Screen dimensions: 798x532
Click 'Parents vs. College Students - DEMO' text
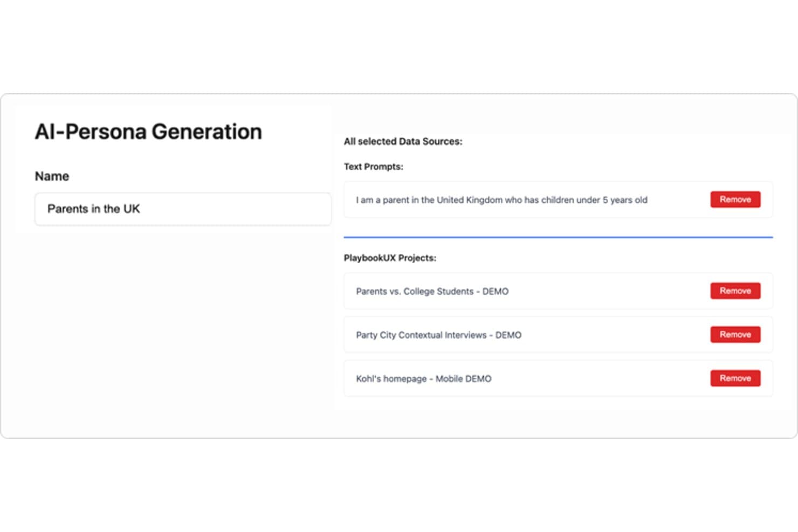tap(432, 292)
